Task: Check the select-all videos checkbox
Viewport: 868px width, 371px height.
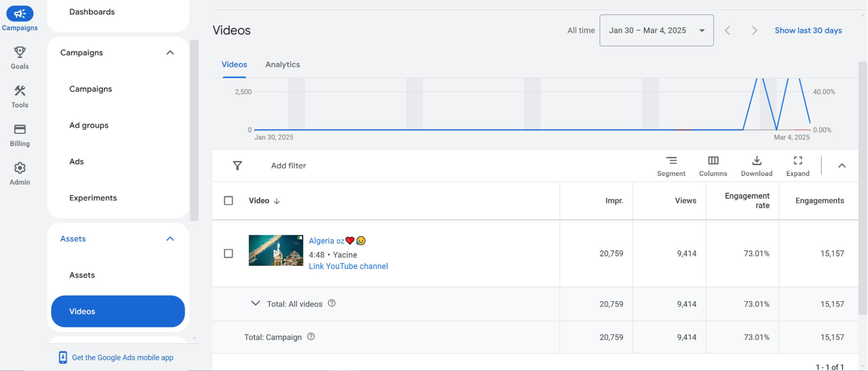Action: [229, 201]
